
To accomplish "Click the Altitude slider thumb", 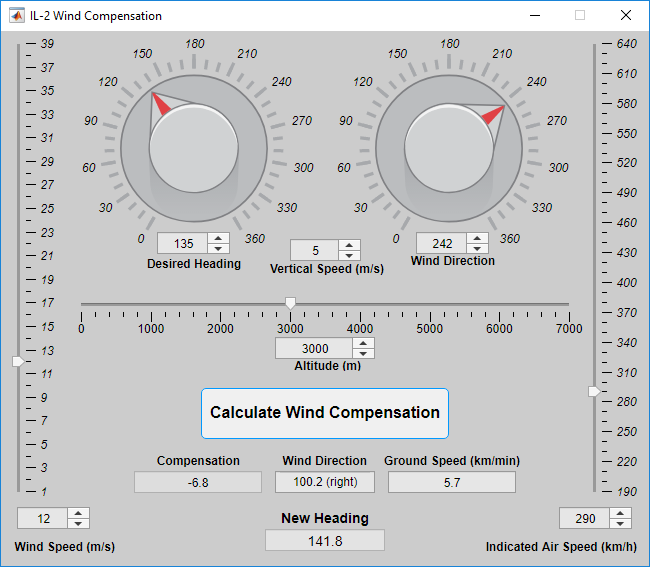I will (290, 302).
